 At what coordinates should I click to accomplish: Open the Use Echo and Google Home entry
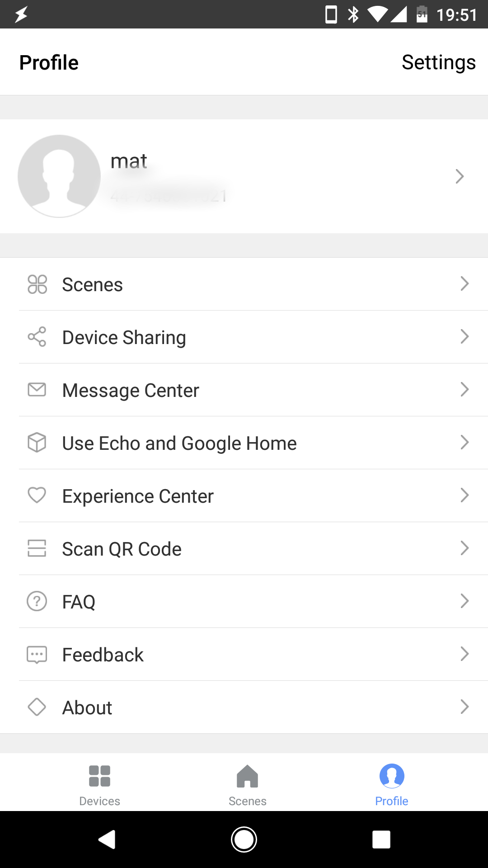point(179,443)
